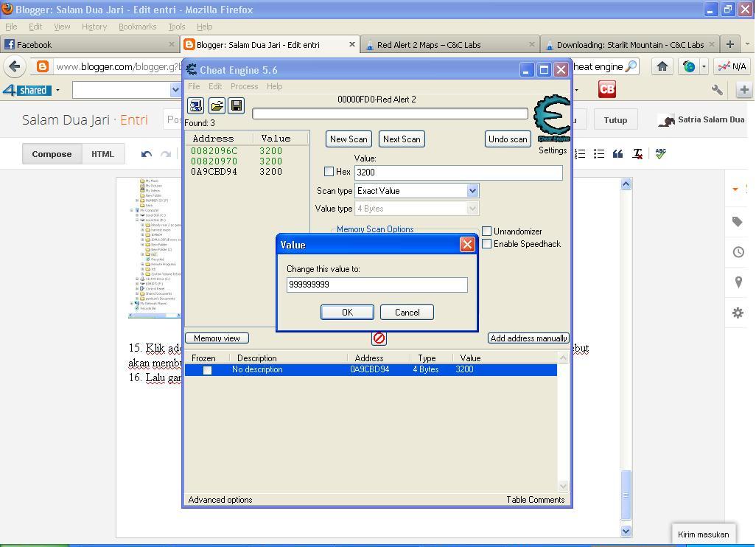Image resolution: width=756 pixels, height=547 pixels.
Task: Click the save floppy icon in Cheat Engine
Action: tap(237, 105)
